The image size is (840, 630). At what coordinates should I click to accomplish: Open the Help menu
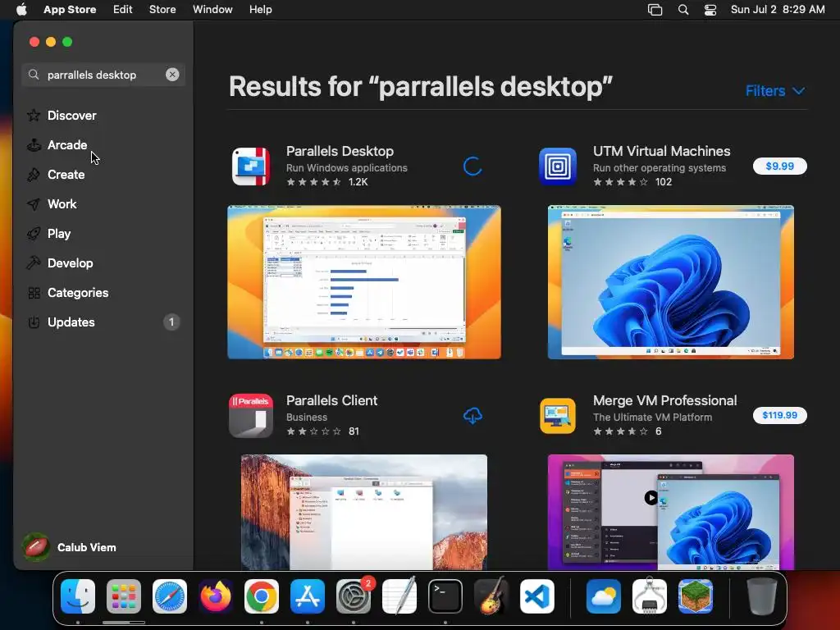(x=260, y=9)
